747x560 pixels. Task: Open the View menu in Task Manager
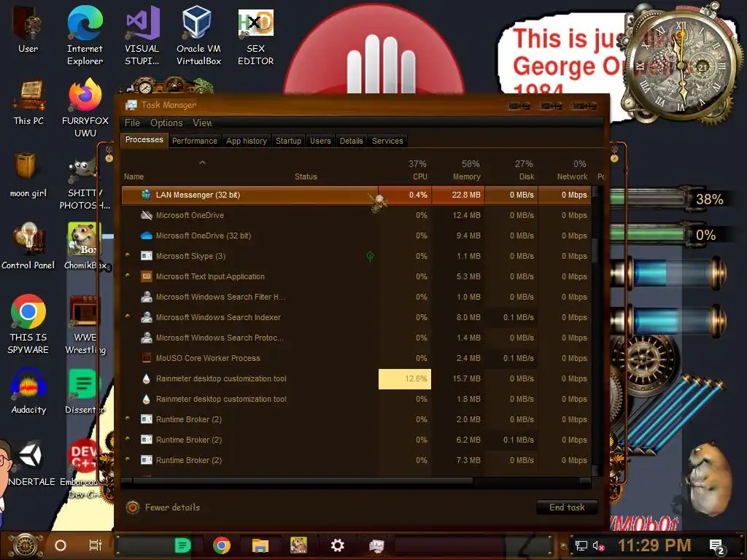click(202, 122)
